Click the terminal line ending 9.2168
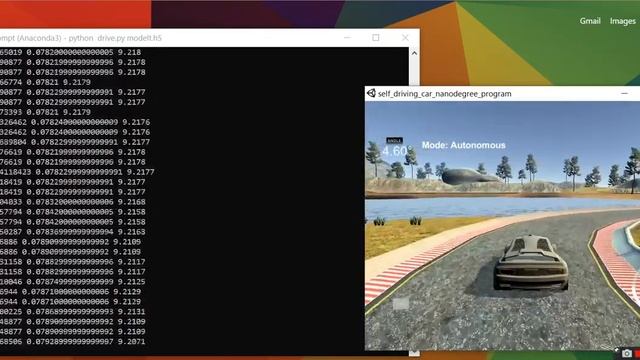Viewport: 640px width, 360px height. coord(73,202)
